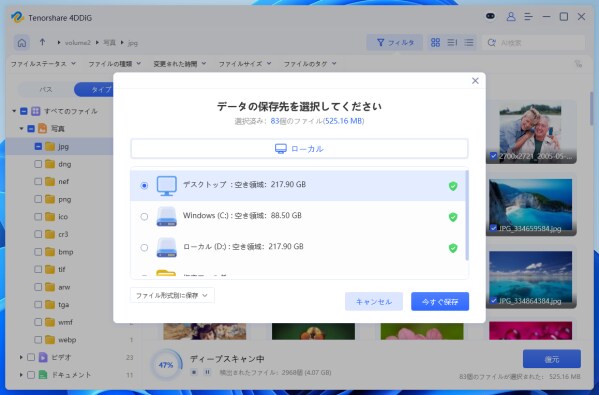This screenshot has height=395, width=599.
Task: Click the dialog's location list scrollbar
Action: 467,216
